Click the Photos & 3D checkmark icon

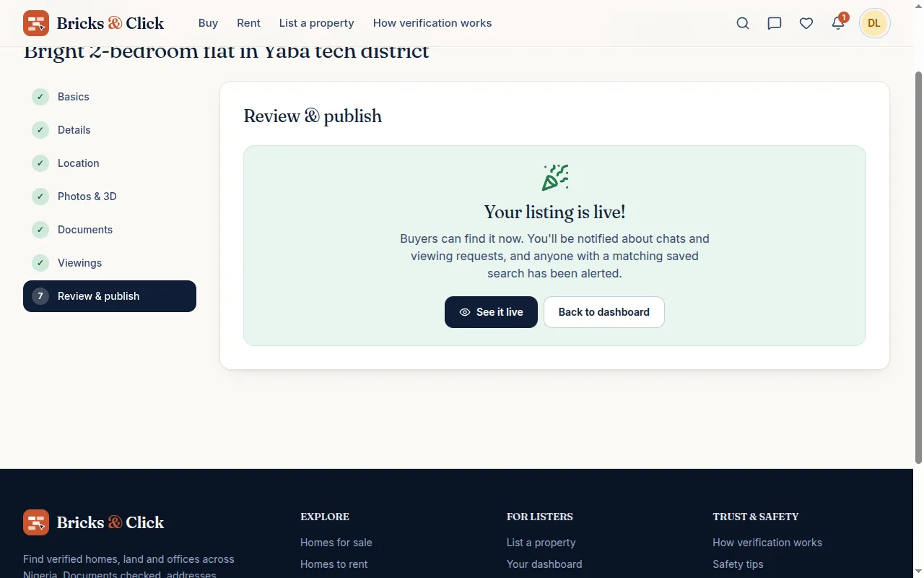coord(40,197)
